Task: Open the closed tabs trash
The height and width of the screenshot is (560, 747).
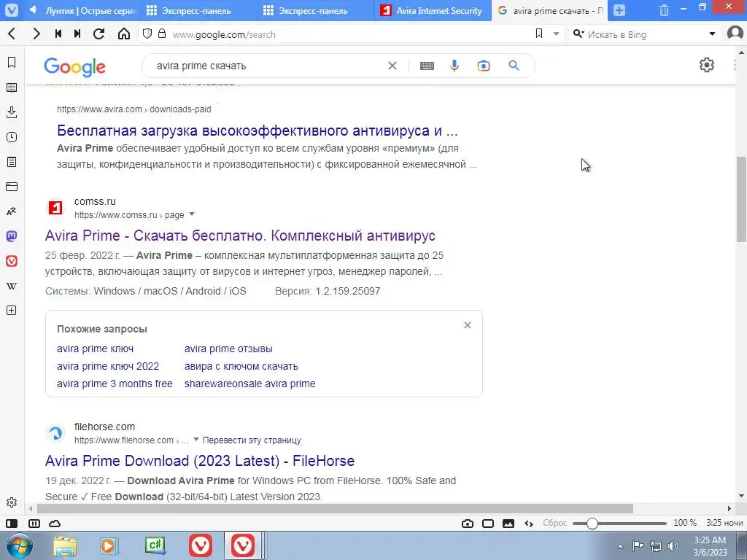Action: pyautogui.click(x=664, y=10)
